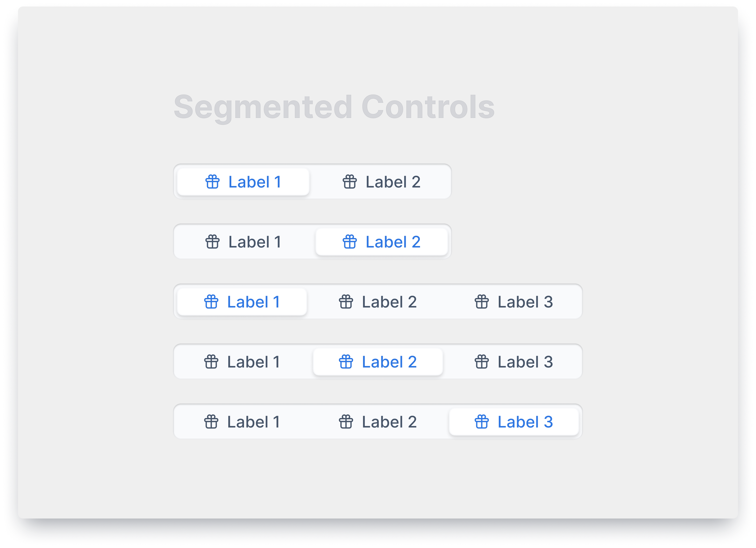The image size is (756, 548).
Task: Click the blue gift icon in the fourth row
Action: (346, 362)
